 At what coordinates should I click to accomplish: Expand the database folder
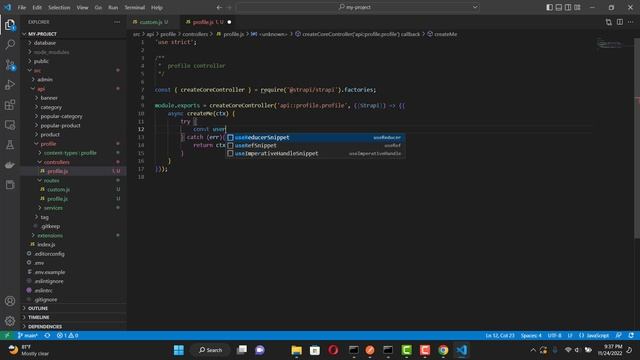[74, 43]
